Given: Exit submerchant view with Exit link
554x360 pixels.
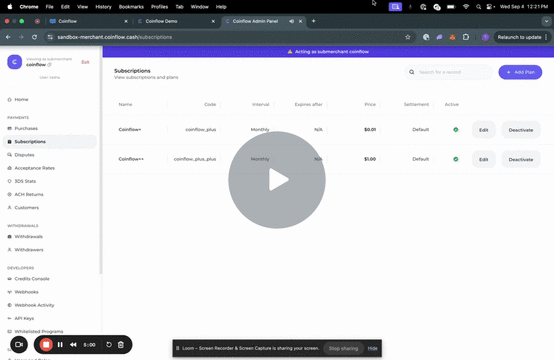Looking at the screenshot, I should 85,62.
